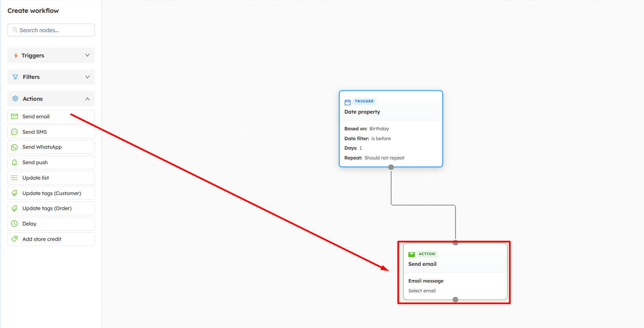Viewport: 644px width, 328px height.
Task: Collapse the Actions section chevron
Action: tap(88, 99)
